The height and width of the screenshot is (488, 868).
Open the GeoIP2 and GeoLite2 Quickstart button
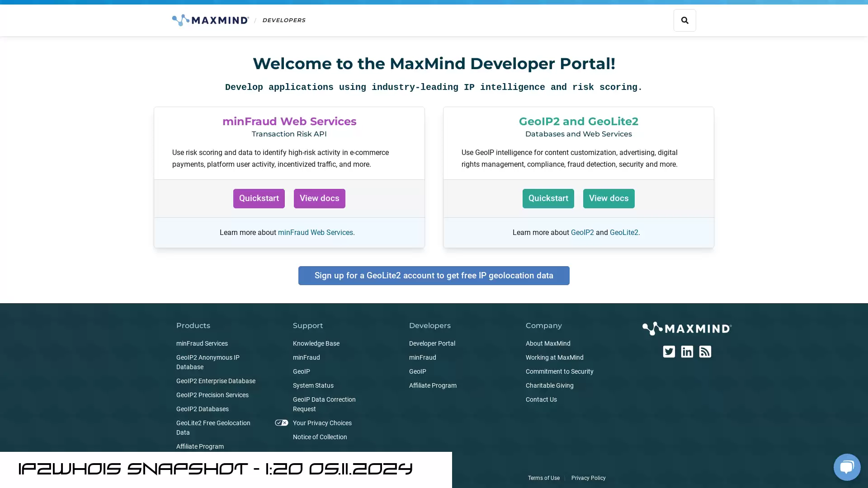(x=548, y=198)
